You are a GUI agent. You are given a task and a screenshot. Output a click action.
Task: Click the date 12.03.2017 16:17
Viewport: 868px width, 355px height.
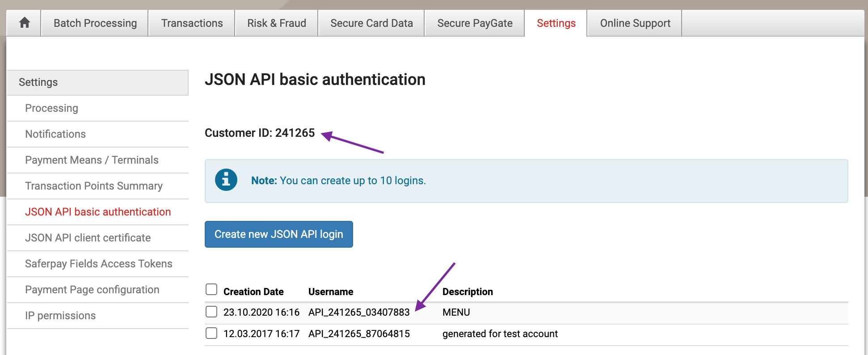[x=261, y=334]
